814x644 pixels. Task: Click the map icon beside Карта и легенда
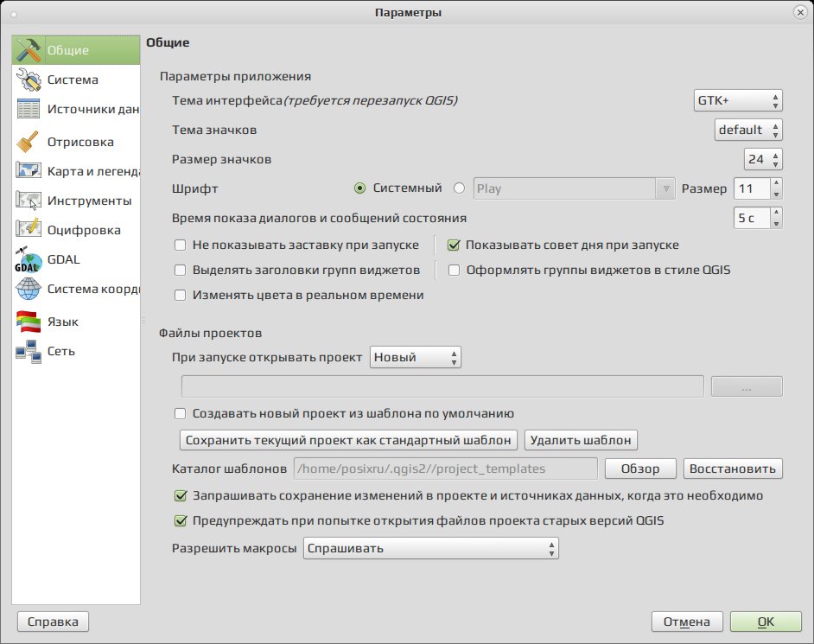[29, 171]
